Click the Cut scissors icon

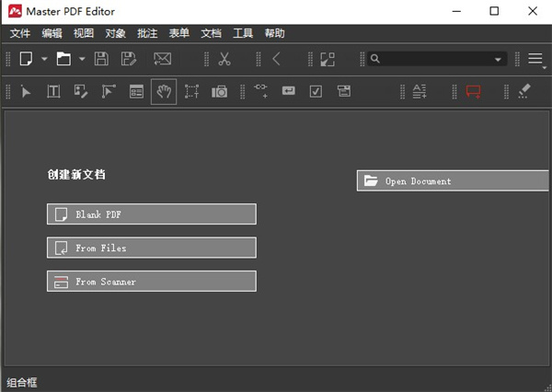tap(224, 59)
